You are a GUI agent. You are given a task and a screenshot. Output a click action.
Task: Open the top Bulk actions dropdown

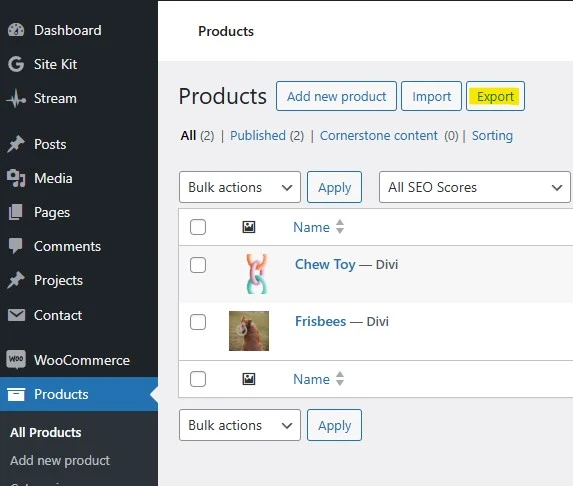click(x=240, y=187)
